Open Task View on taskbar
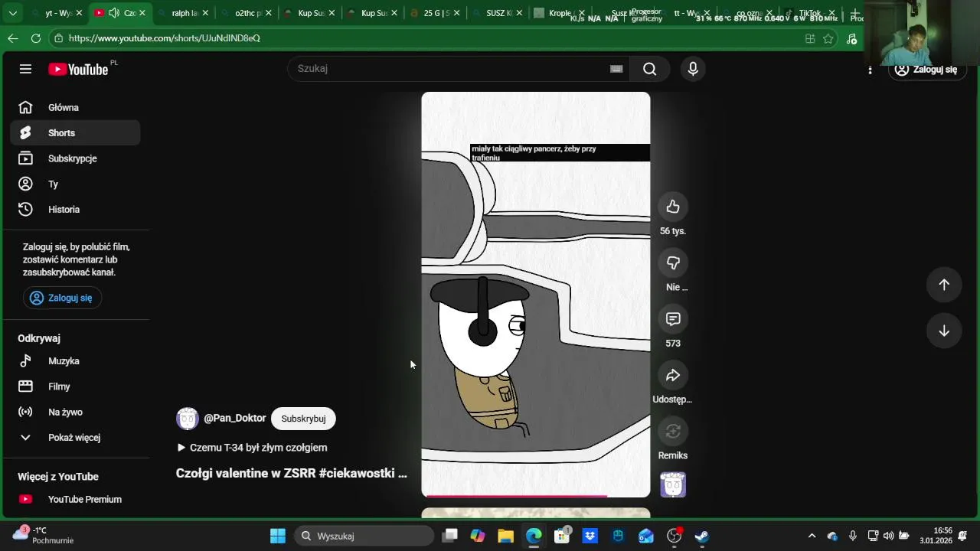 (x=450, y=536)
